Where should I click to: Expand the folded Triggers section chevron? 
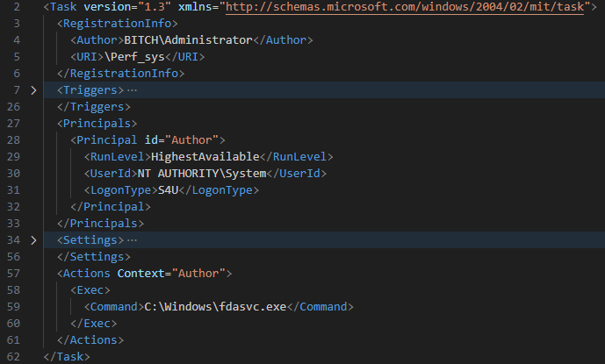tap(33, 90)
